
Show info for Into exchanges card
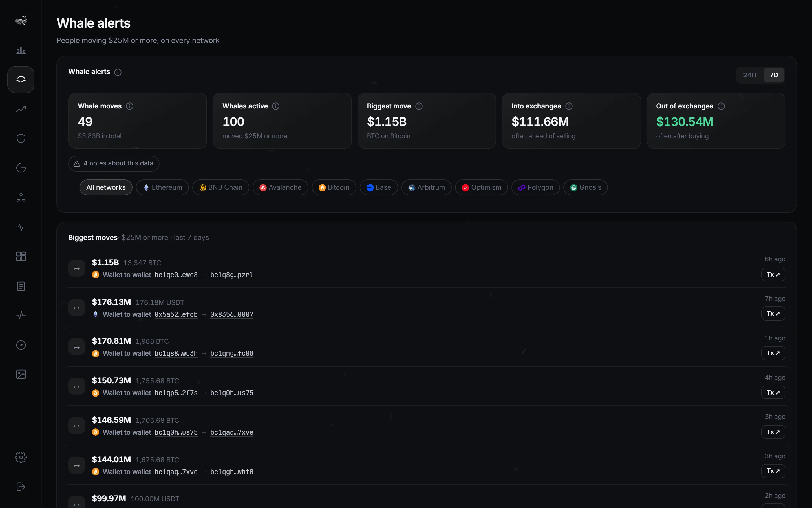[569, 106]
